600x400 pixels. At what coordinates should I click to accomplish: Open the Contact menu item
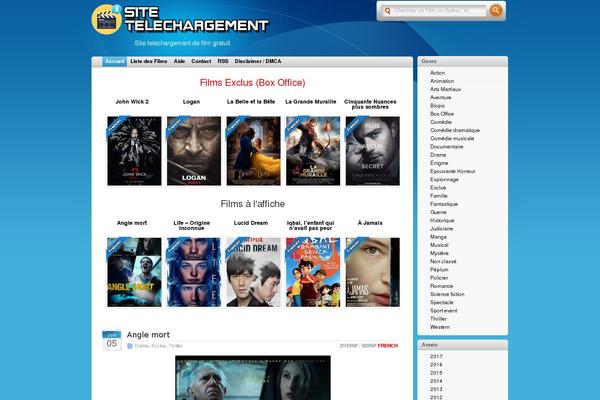[x=201, y=61]
